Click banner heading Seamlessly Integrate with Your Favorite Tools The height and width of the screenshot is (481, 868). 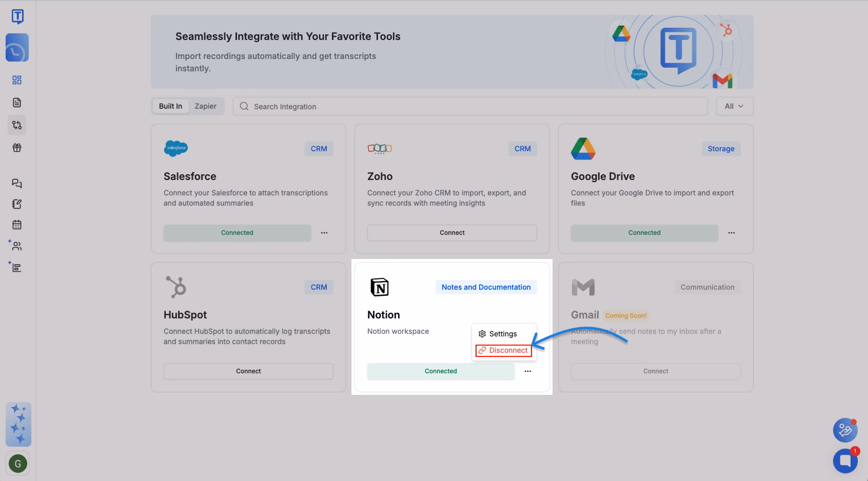[x=288, y=36]
